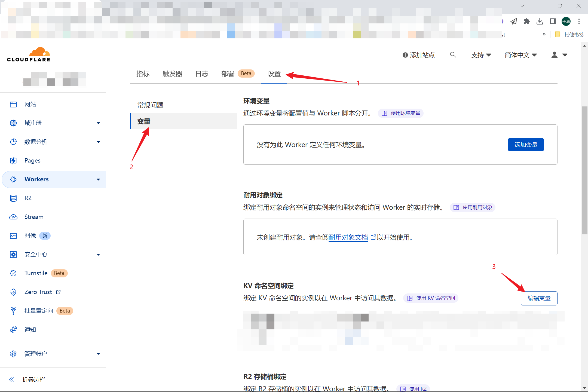Switch to the 日志 tab
This screenshot has height=392, width=588.
(202, 74)
